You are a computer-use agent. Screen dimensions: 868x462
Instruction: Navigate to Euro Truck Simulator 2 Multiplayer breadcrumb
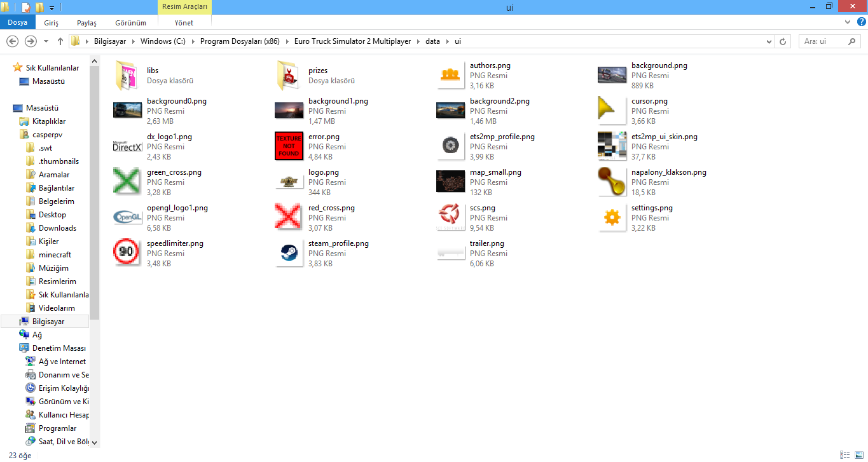(352, 41)
